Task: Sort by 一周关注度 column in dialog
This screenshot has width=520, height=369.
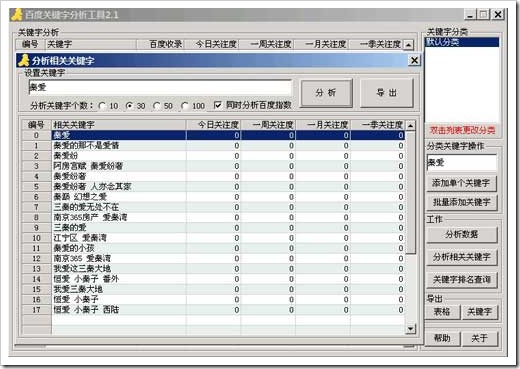Action: coord(268,125)
